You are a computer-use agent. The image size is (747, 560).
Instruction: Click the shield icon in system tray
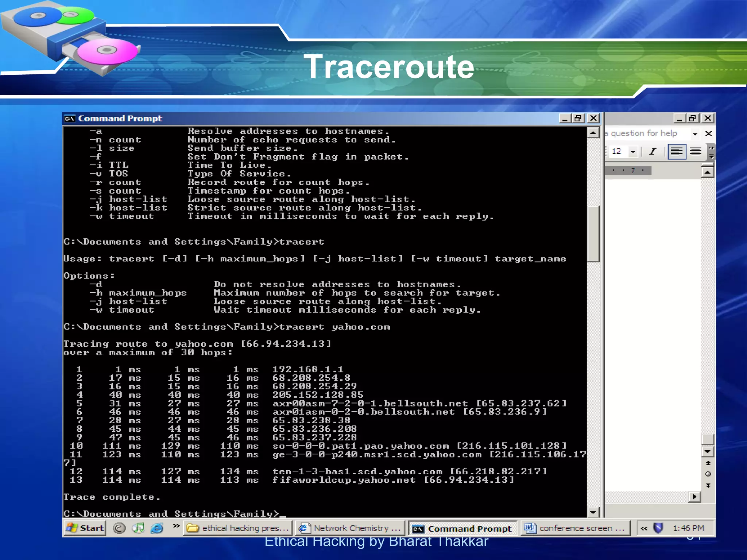click(658, 528)
